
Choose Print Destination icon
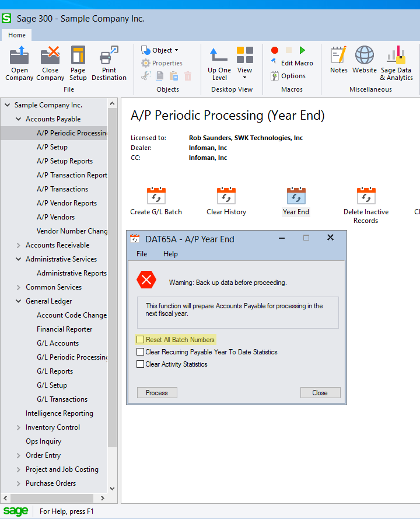[x=109, y=63]
